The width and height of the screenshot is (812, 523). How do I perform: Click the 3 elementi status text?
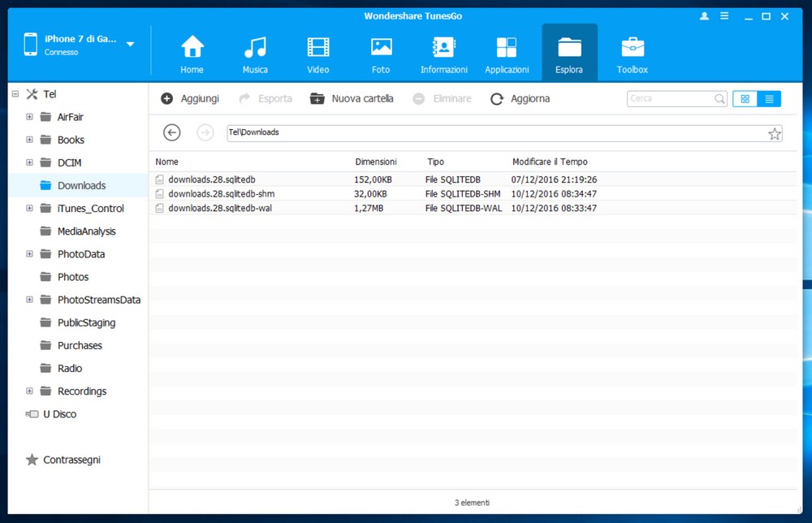[x=473, y=502]
